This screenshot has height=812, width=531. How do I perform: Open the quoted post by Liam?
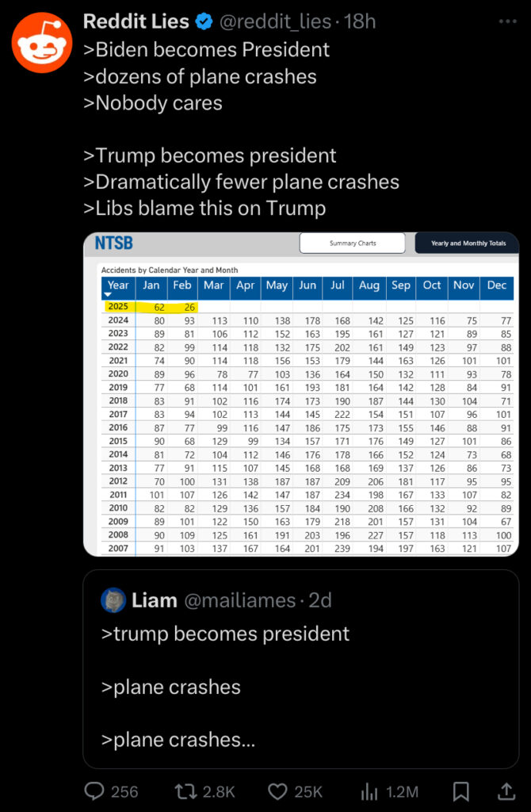[301, 669]
